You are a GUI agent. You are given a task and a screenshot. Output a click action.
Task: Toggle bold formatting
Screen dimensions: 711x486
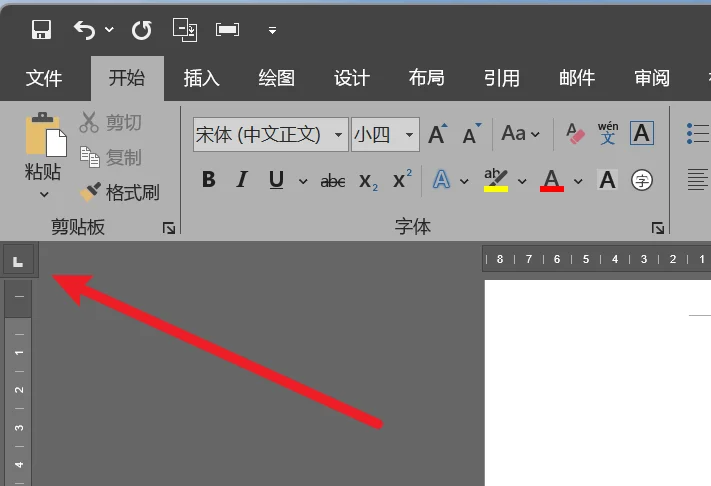[209, 180]
